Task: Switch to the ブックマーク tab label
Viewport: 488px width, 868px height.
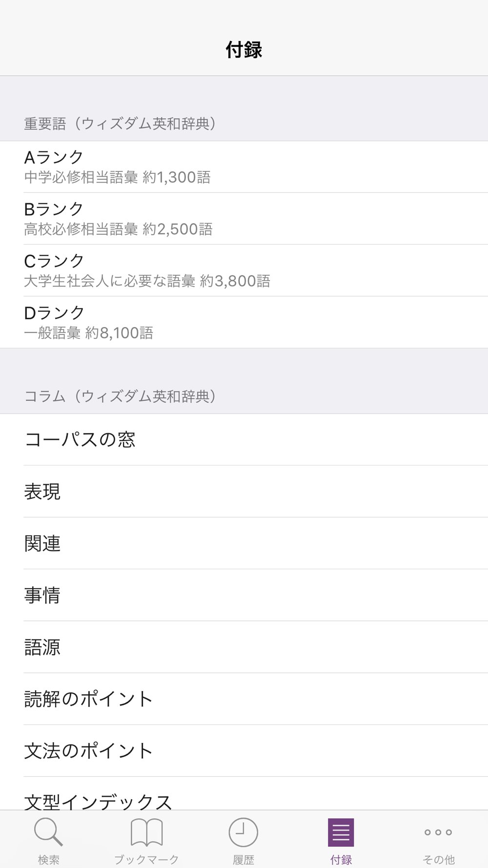Action: 146,859
